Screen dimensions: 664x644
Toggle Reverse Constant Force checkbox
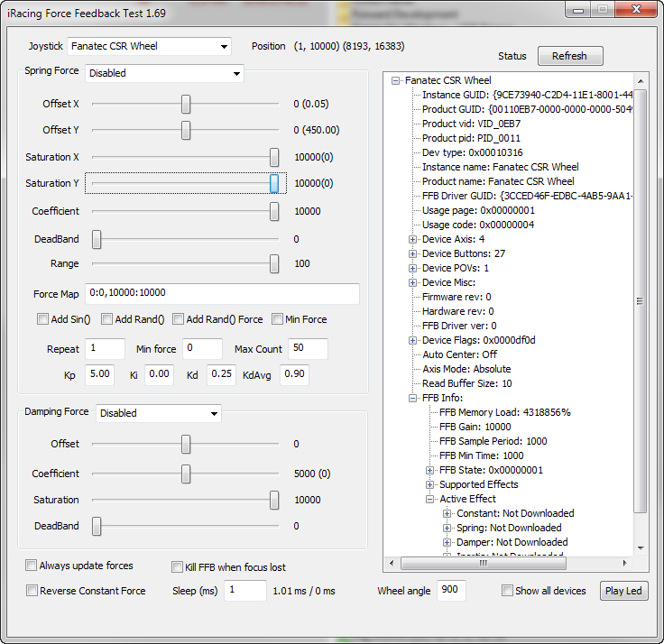click(32, 591)
